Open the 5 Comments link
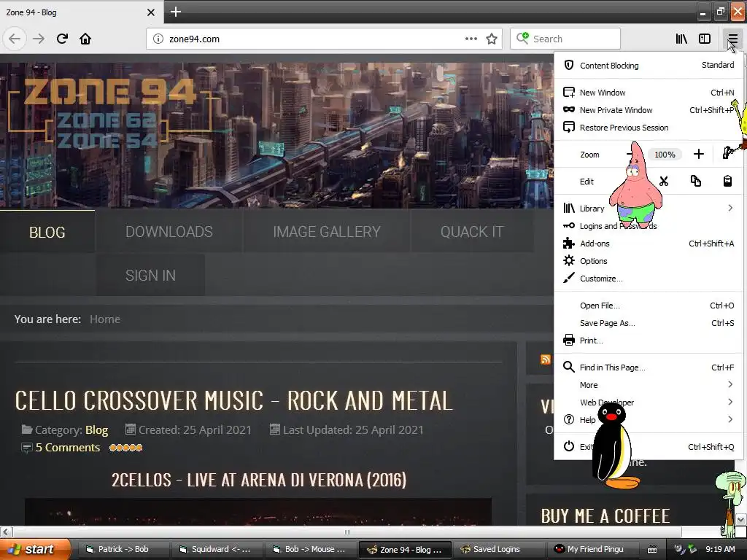 [x=68, y=448]
